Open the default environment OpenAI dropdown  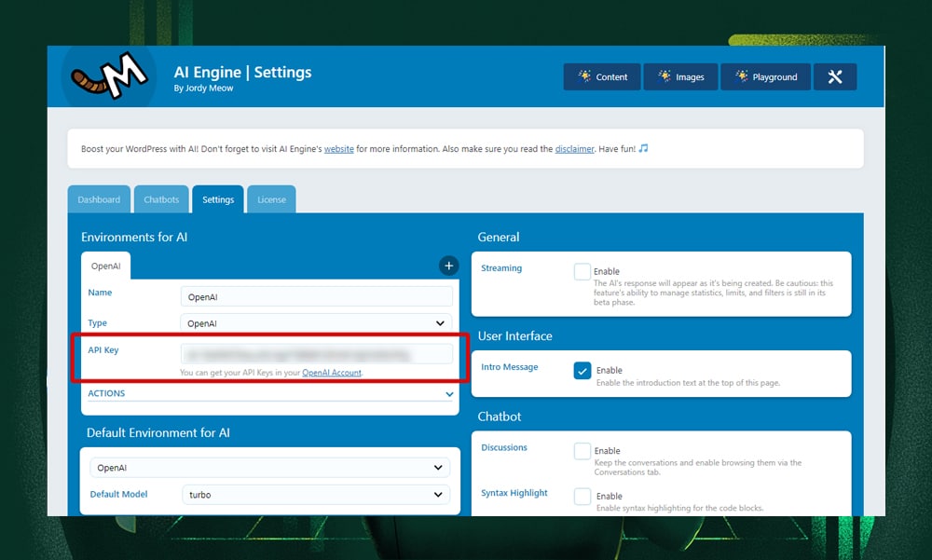click(269, 468)
